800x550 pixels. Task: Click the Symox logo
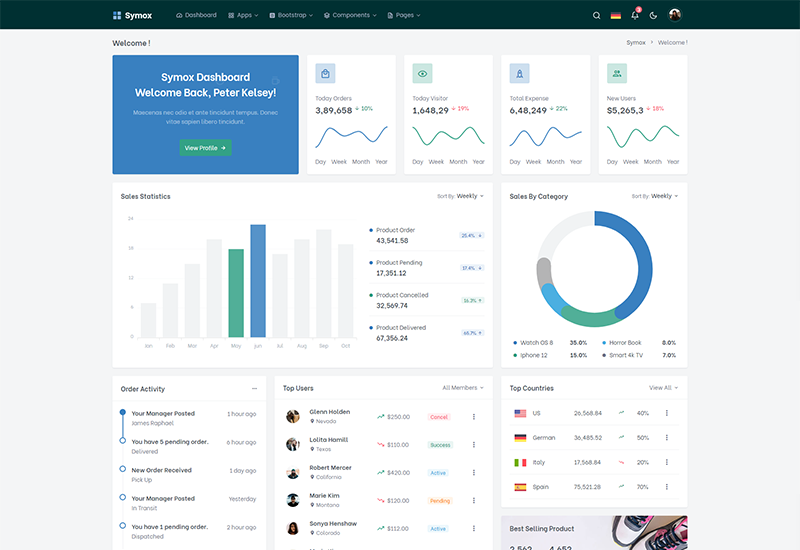132,15
